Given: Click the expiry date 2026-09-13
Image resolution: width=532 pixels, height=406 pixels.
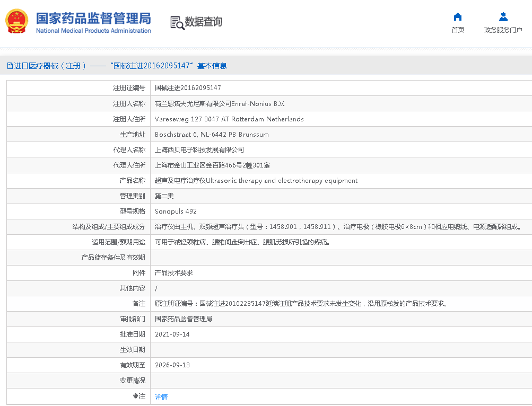Looking at the screenshot, I should (172, 365).
